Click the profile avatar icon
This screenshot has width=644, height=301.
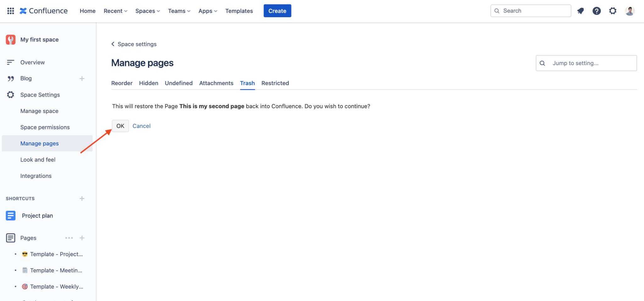click(630, 10)
